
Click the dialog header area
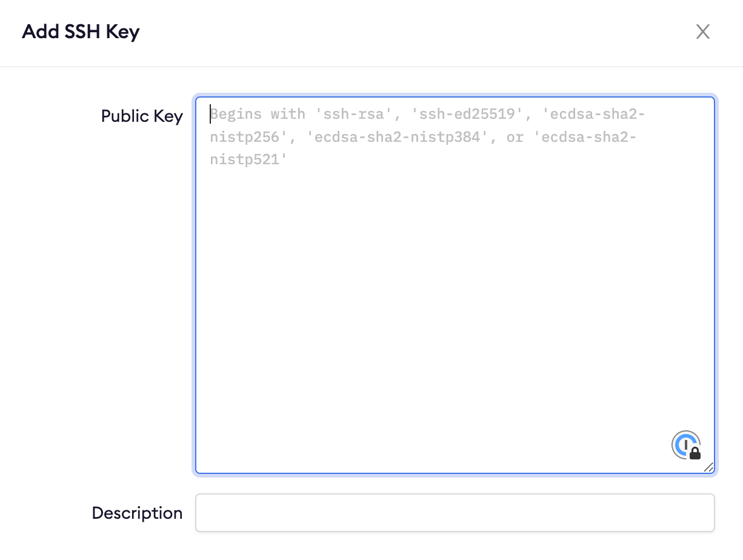click(371, 32)
